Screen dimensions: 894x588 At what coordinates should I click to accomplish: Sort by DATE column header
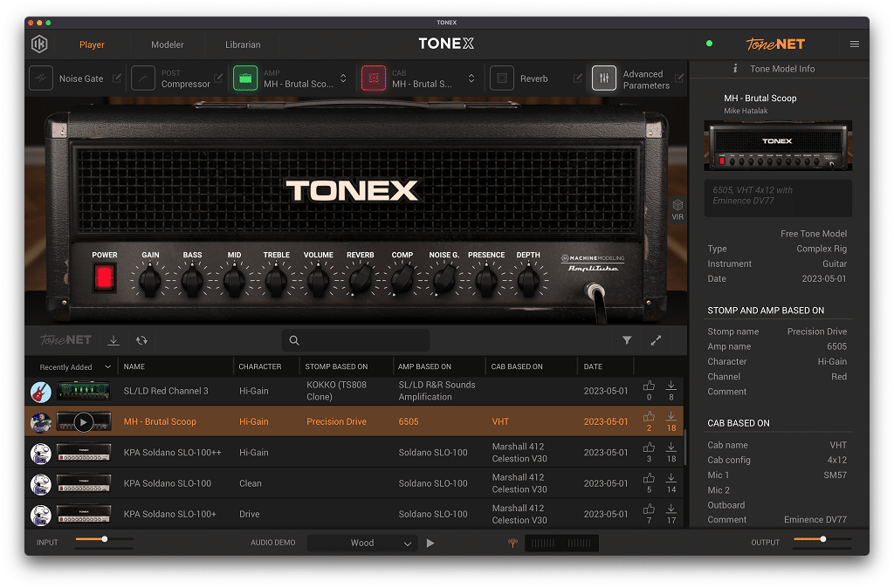click(x=593, y=366)
